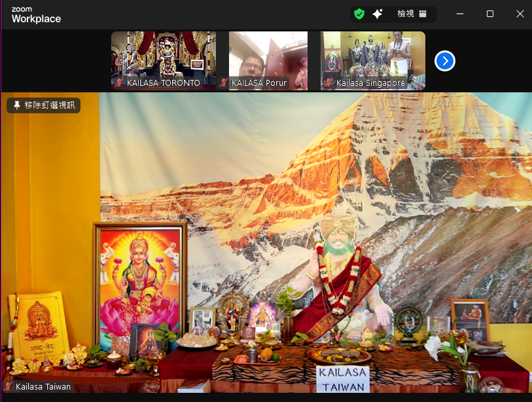Click muted mic icon on KAILASA TORONTO

click(119, 83)
